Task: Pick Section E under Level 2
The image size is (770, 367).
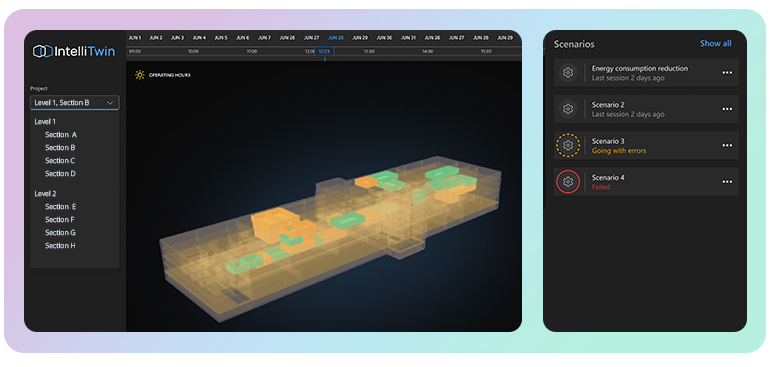Action: click(x=60, y=207)
